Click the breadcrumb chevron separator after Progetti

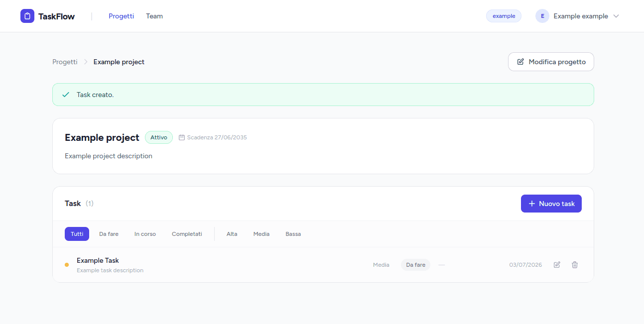(x=86, y=62)
